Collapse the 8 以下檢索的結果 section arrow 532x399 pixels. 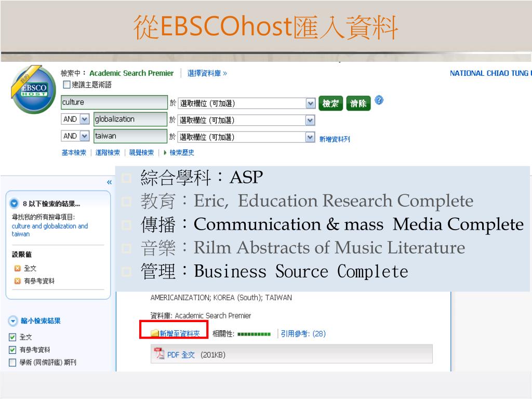[14, 203]
